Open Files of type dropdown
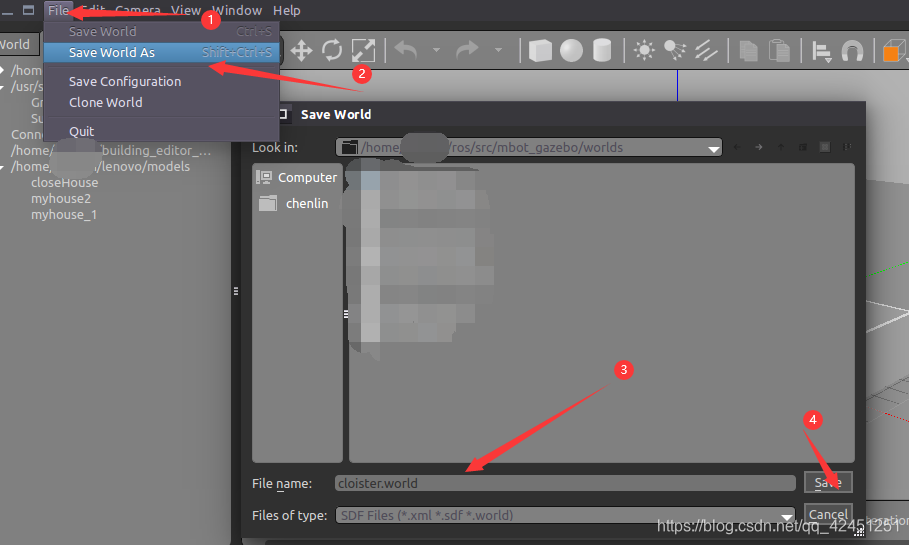The width and height of the screenshot is (909, 545). (787, 516)
